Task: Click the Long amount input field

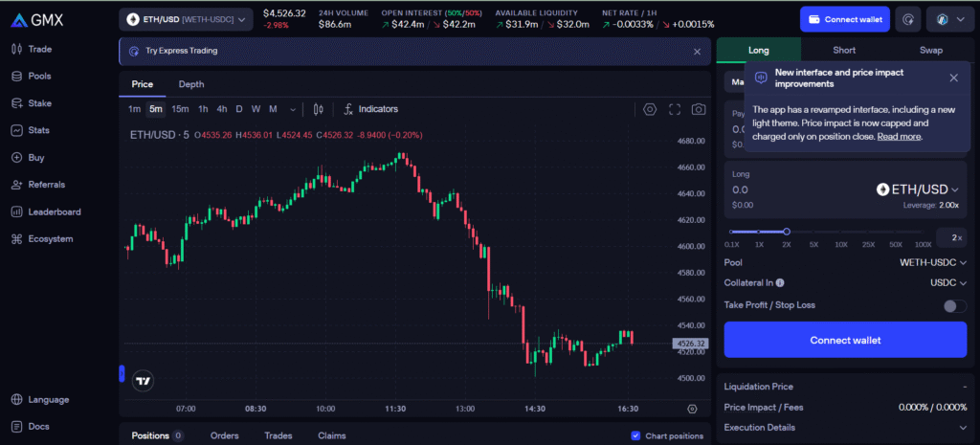Action: 794,189
